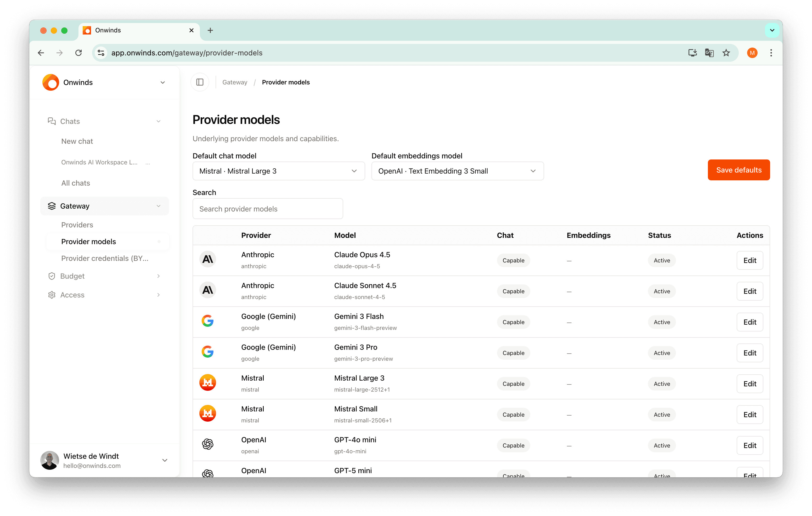The width and height of the screenshot is (812, 516).
Task: Click the Save defaults button
Action: [x=738, y=170]
